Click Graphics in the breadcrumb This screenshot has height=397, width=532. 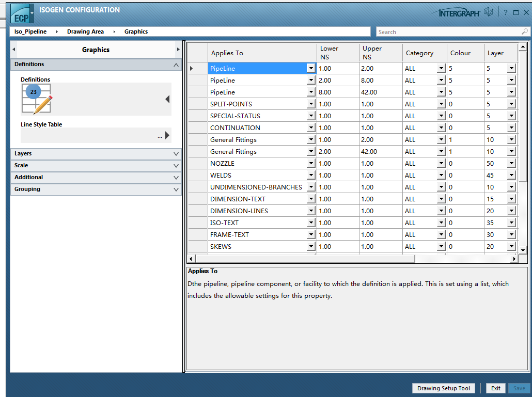point(136,31)
